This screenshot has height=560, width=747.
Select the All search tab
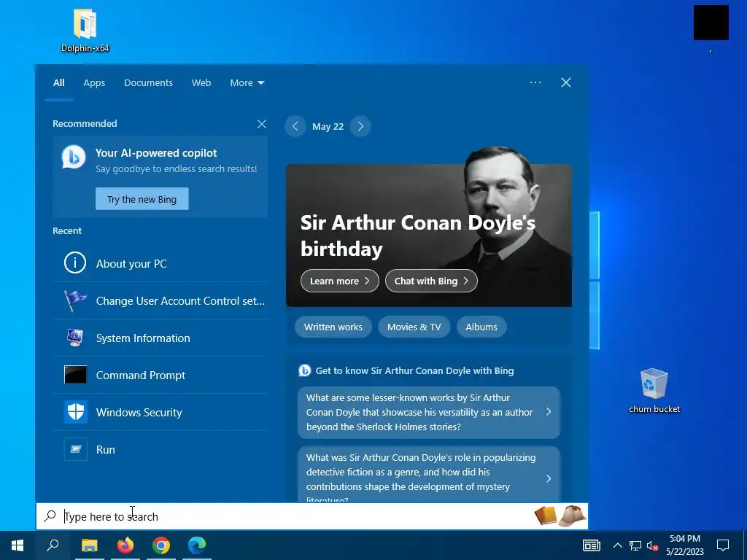[58, 83]
